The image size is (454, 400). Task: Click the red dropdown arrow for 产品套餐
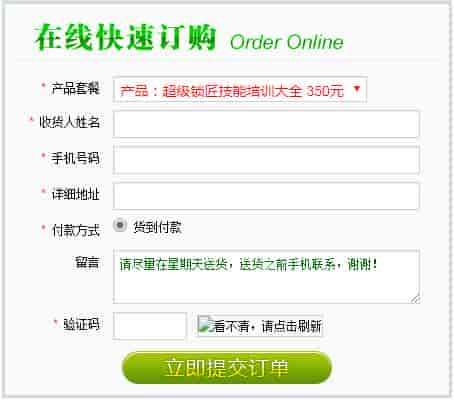357,89
